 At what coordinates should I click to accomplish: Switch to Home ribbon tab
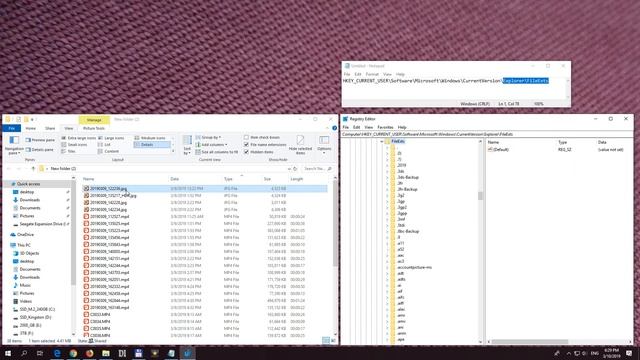(x=31, y=128)
